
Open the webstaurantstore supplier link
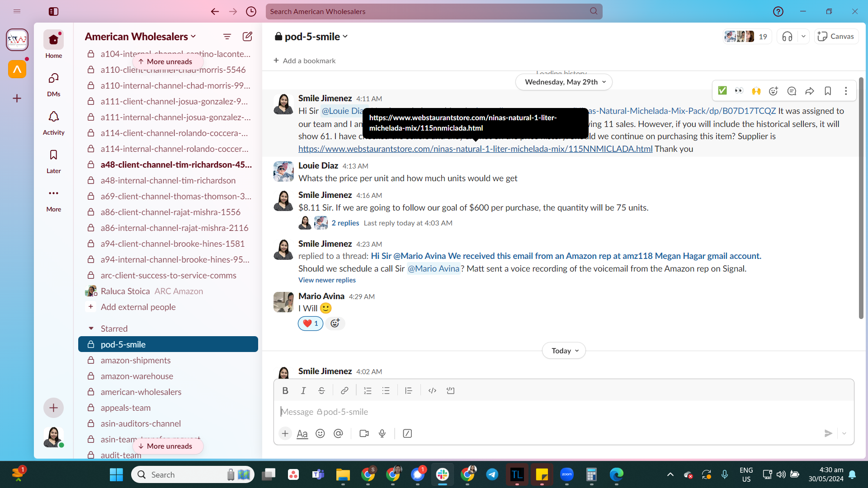coord(475,149)
